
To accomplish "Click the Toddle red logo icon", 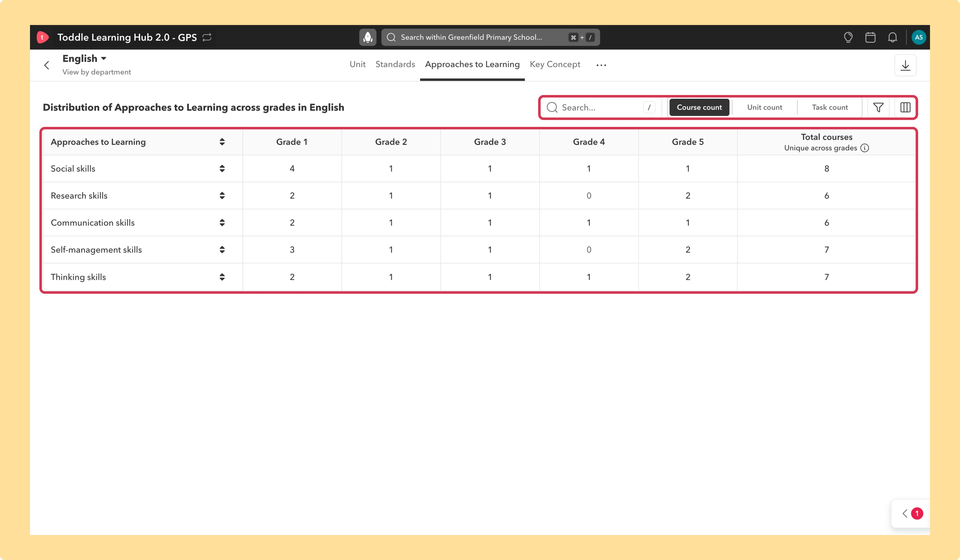I will (x=42, y=37).
